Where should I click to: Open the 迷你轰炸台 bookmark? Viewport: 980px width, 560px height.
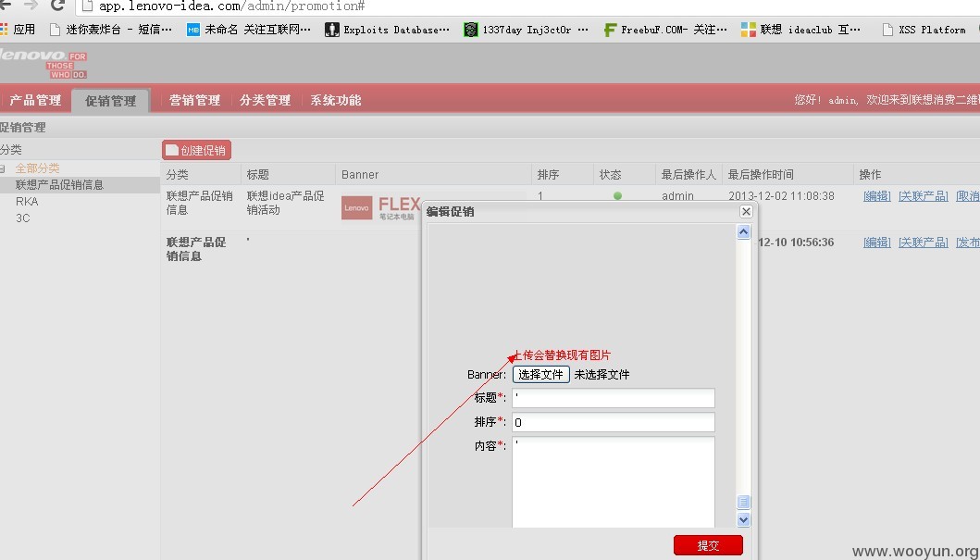110,30
